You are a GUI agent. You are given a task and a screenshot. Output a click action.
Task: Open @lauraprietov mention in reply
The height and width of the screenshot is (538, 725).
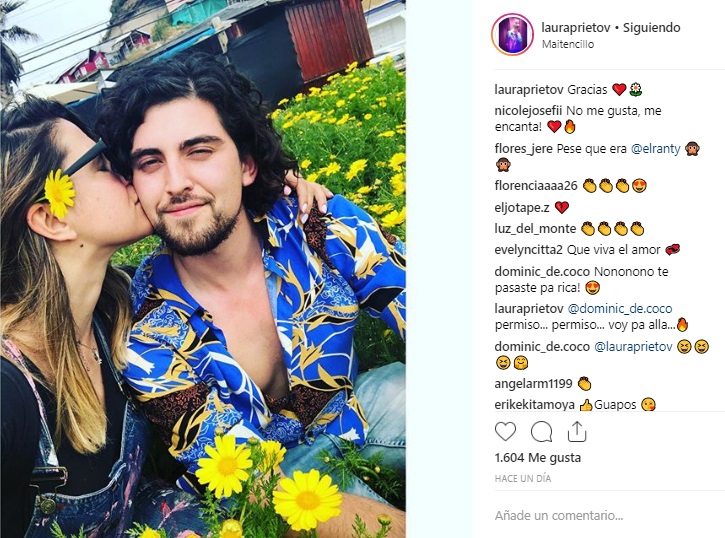(x=633, y=347)
